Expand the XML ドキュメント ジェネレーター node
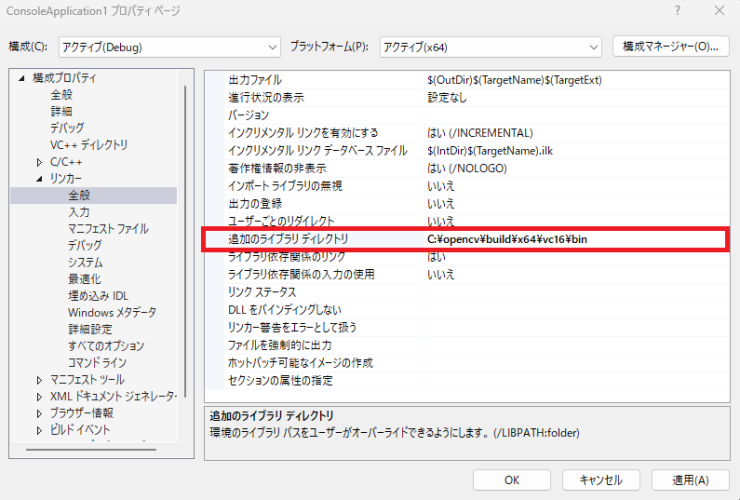 pyautogui.click(x=40, y=397)
